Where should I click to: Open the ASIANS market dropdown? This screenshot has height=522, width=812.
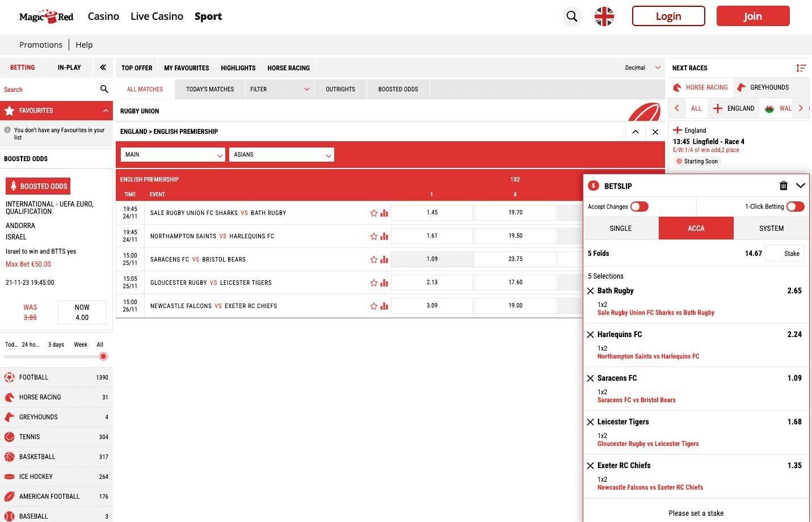pos(281,155)
